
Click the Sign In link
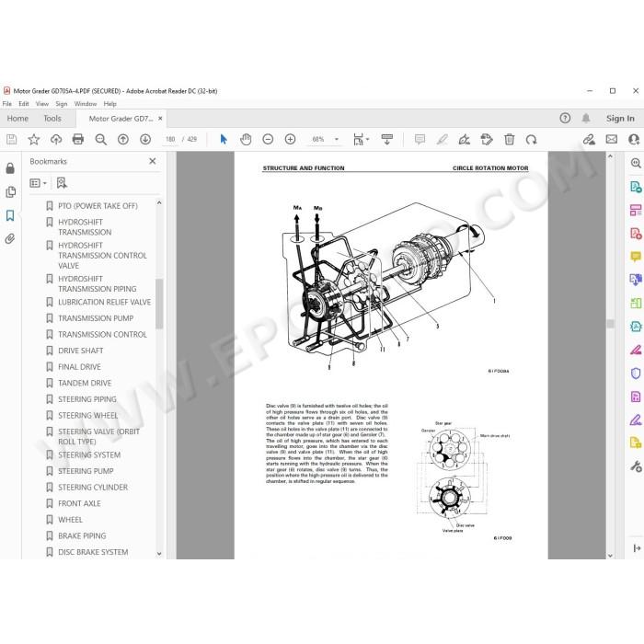[620, 119]
